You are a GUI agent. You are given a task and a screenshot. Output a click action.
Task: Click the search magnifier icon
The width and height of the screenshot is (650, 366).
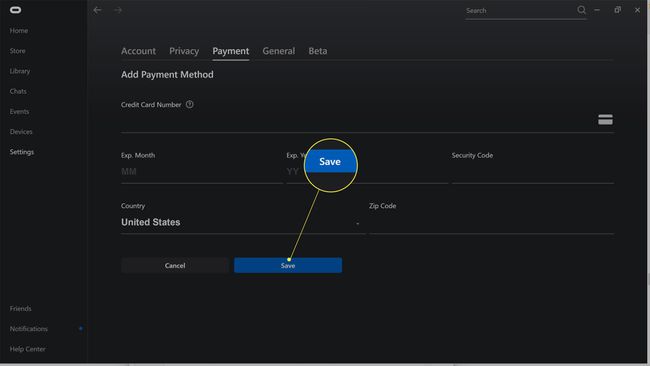(581, 10)
